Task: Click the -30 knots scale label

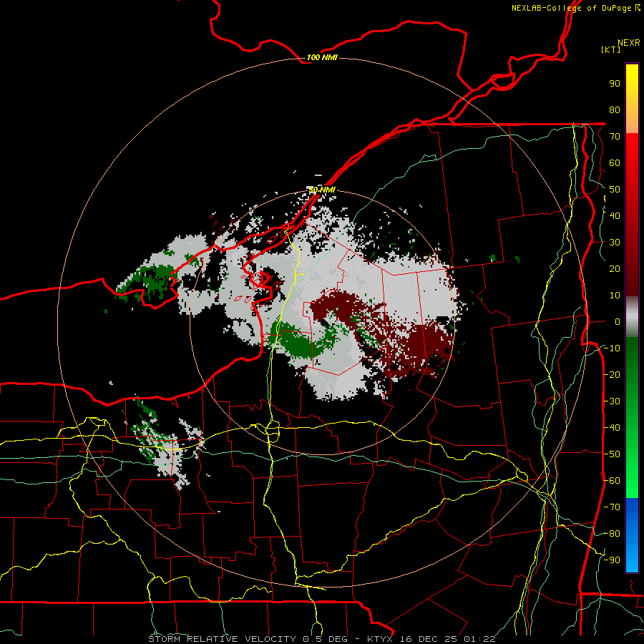Action: (x=612, y=401)
